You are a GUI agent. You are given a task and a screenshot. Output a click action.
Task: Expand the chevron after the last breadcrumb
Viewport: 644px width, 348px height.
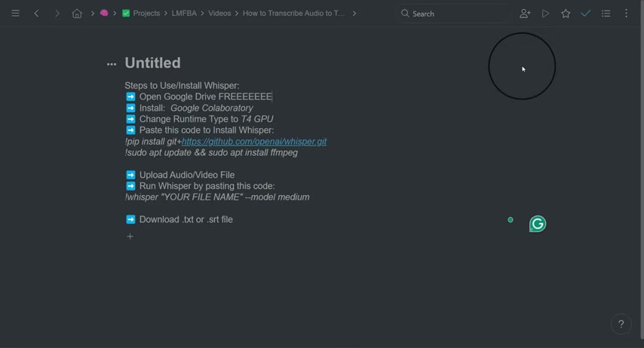354,14
